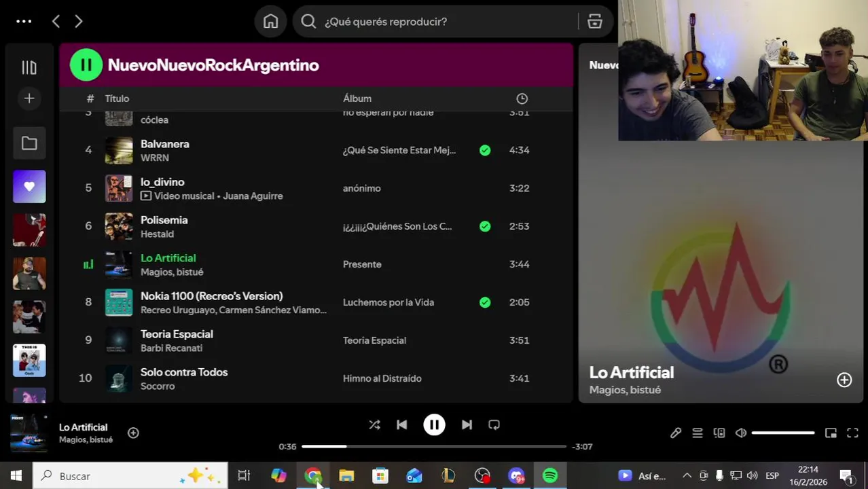
Task: Open lyrics microphone icon
Action: click(675, 433)
